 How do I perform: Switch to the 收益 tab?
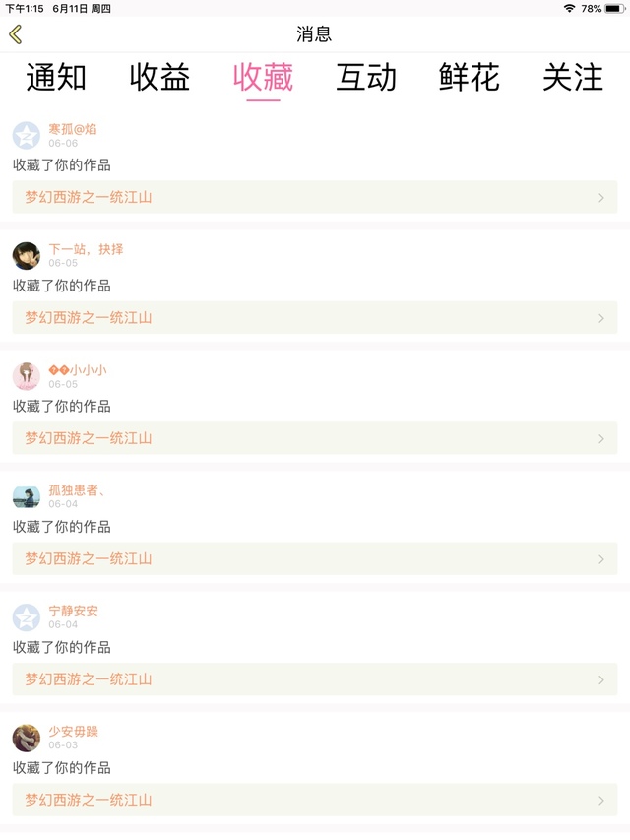pos(159,77)
